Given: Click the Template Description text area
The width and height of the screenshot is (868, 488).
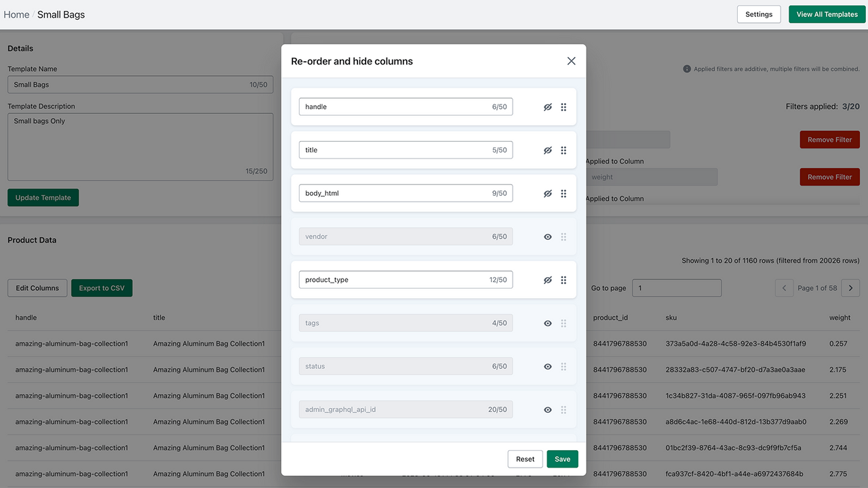Looking at the screenshot, I should pyautogui.click(x=140, y=146).
